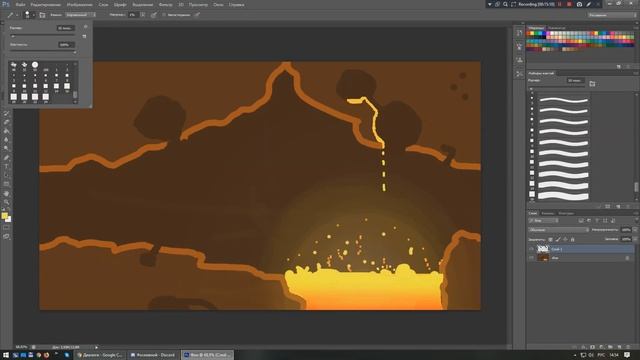Open the Windows notification center icon
The image size is (640, 360).
pos(627,355)
